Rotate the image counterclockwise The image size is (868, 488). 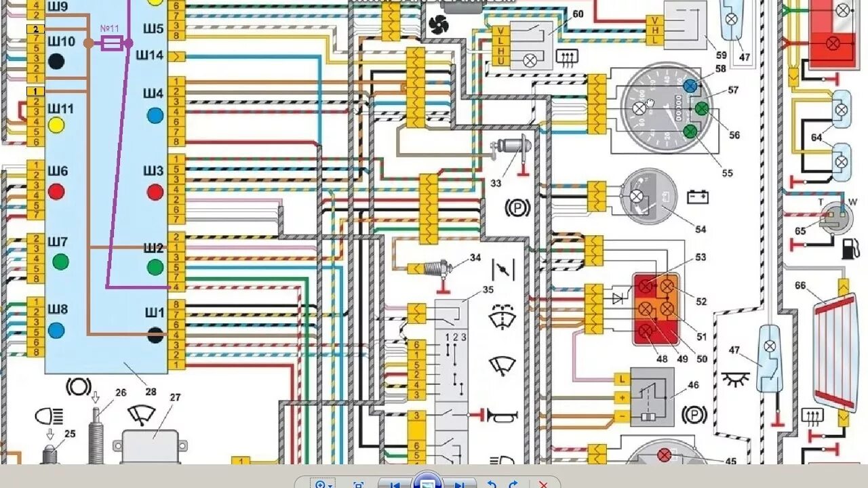click(x=492, y=484)
